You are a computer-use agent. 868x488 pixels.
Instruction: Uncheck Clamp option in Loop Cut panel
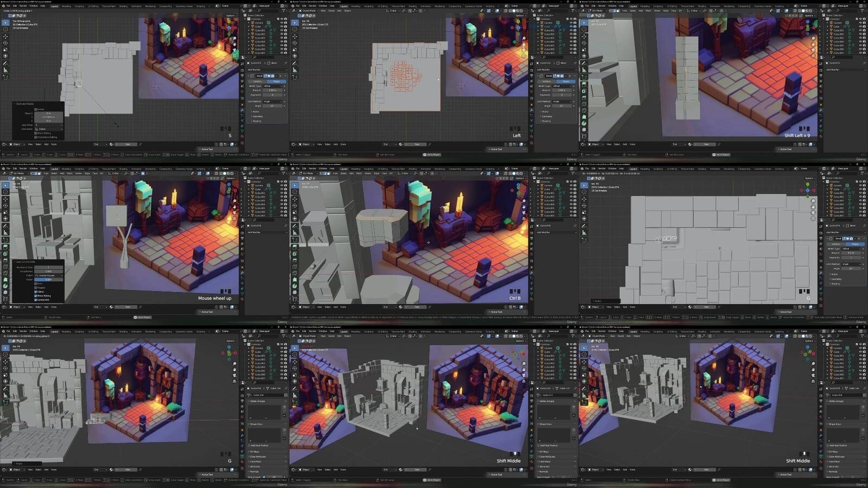tap(36, 291)
